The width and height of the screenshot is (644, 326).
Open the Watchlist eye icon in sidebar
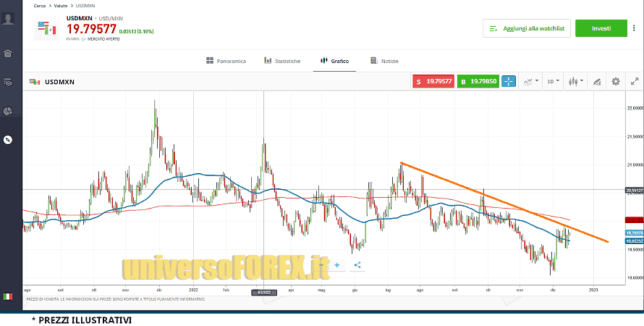point(8,82)
